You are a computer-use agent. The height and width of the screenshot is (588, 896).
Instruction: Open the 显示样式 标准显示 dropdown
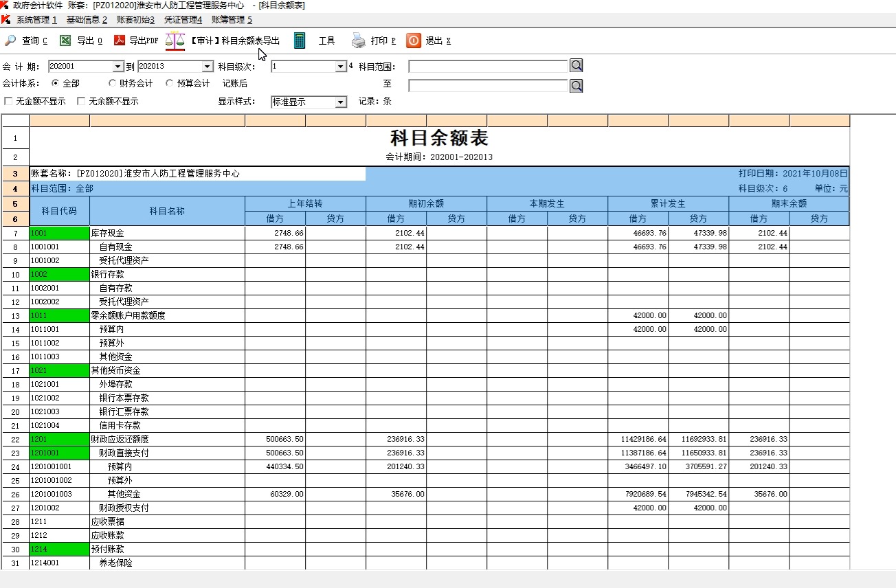pyautogui.click(x=341, y=102)
